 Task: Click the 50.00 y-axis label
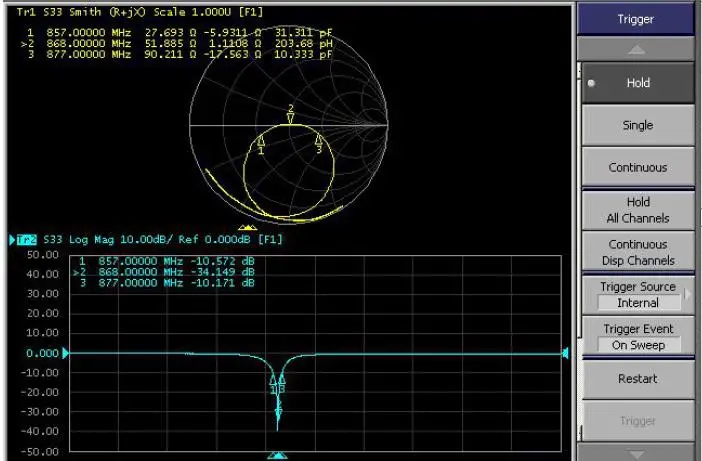coord(43,255)
